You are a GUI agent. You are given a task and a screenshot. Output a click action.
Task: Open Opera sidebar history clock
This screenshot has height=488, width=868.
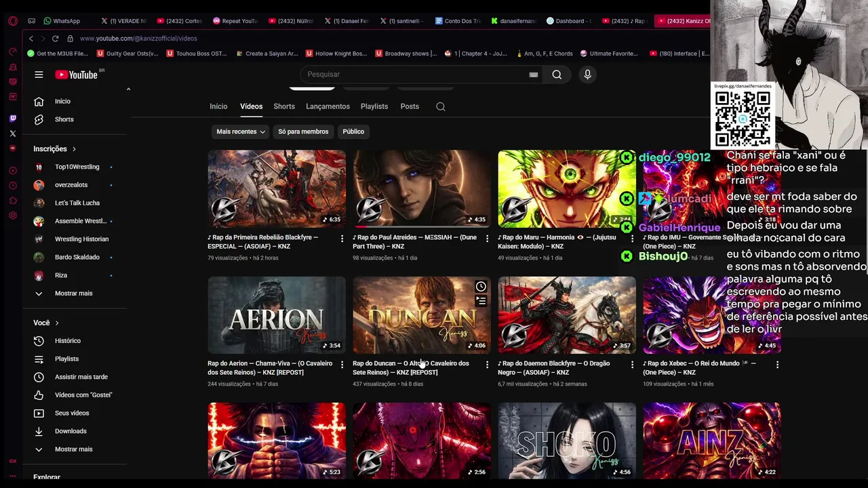(13, 186)
